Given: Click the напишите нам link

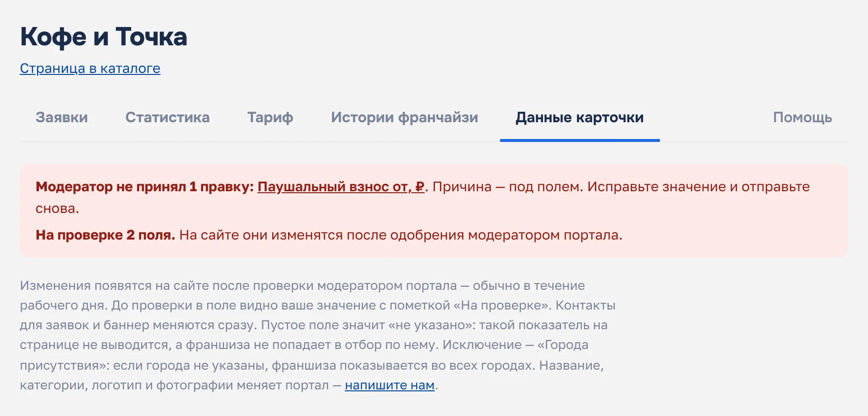Looking at the screenshot, I should click(390, 385).
